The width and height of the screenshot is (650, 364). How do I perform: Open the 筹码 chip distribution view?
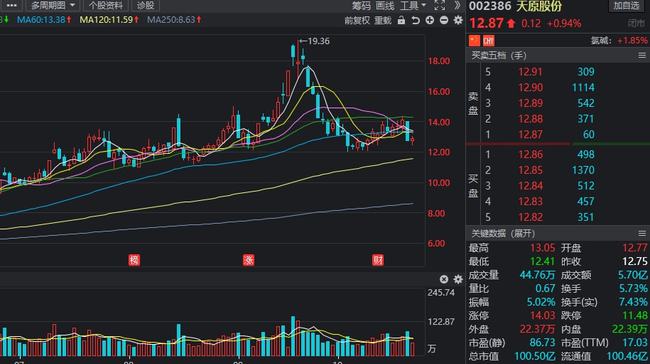pos(361,5)
